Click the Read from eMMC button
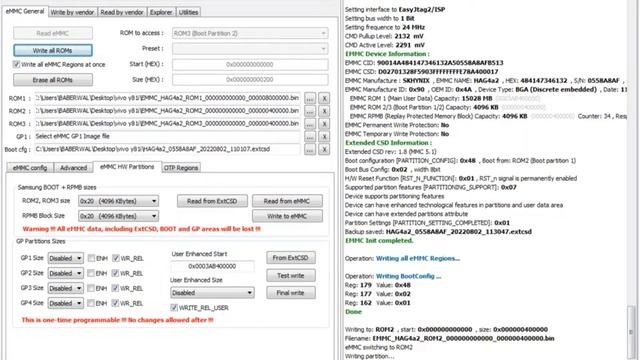 287,201
